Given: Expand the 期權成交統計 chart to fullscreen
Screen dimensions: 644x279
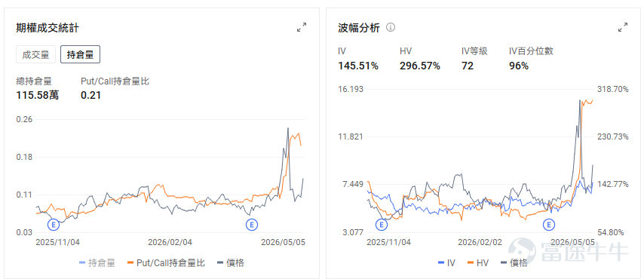Looking at the screenshot, I should tap(302, 28).
